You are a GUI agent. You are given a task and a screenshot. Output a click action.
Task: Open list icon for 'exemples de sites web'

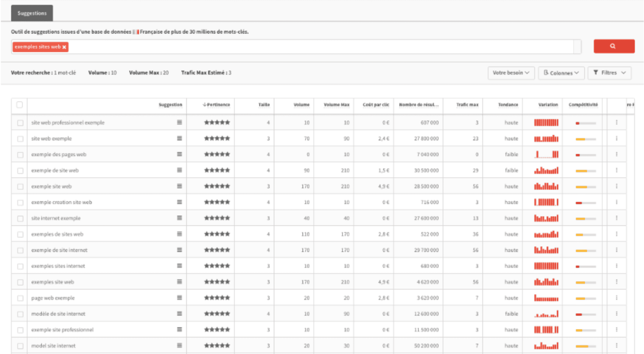[179, 234]
